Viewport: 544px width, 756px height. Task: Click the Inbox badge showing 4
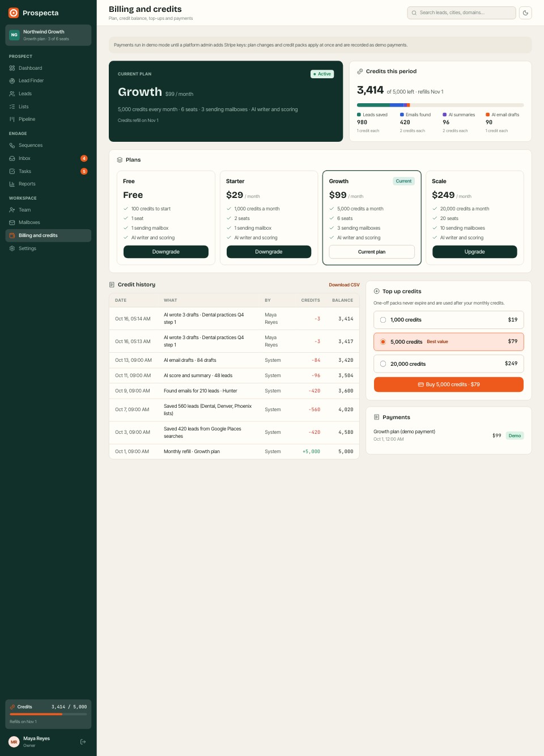click(x=84, y=158)
